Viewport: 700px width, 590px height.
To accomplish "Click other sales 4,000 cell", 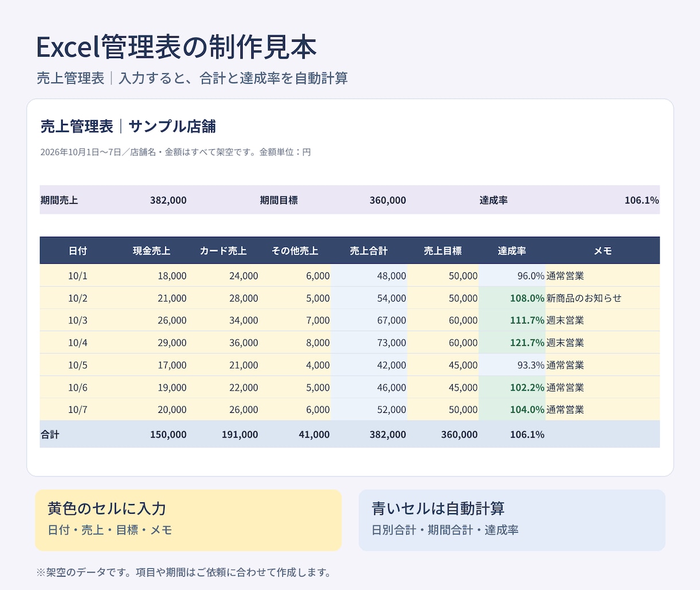I will (x=295, y=365).
